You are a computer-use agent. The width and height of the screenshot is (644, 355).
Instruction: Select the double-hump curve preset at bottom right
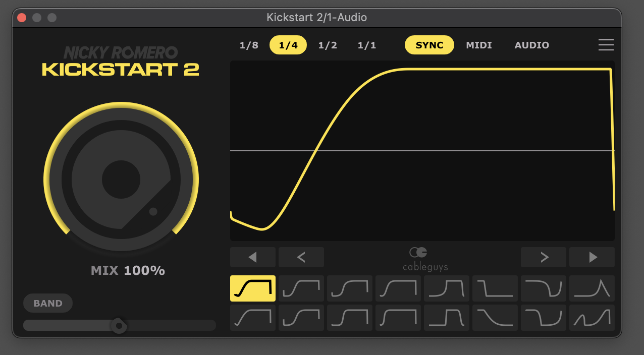[x=592, y=318]
